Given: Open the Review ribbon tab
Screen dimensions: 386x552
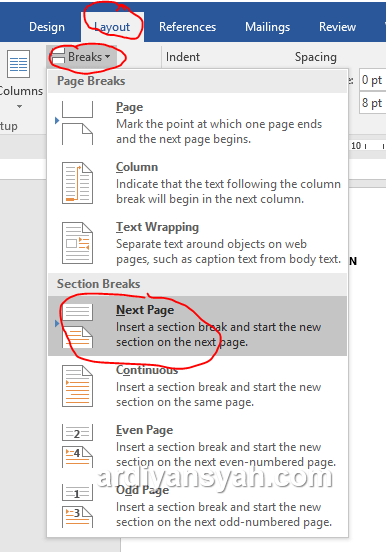Looking at the screenshot, I should tap(337, 27).
